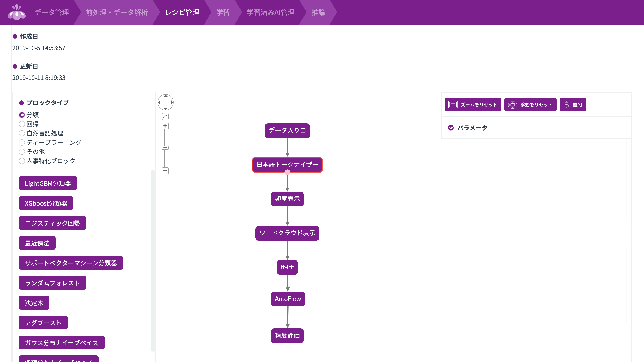Click the アダブースト block
The width and height of the screenshot is (644, 362).
tap(43, 323)
